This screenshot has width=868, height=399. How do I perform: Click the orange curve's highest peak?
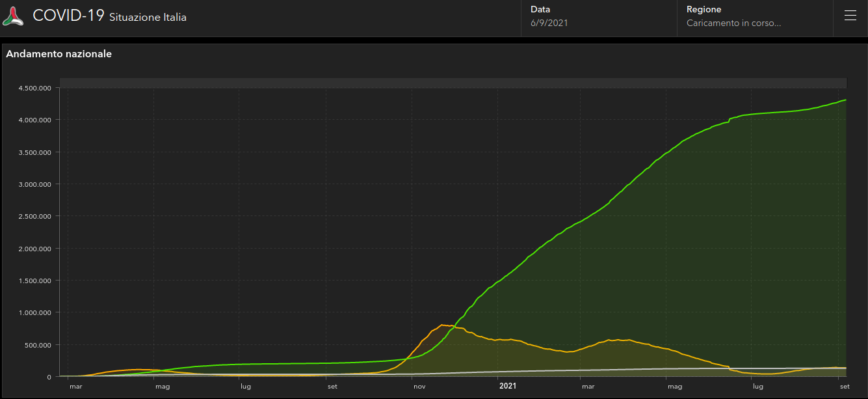click(442, 325)
